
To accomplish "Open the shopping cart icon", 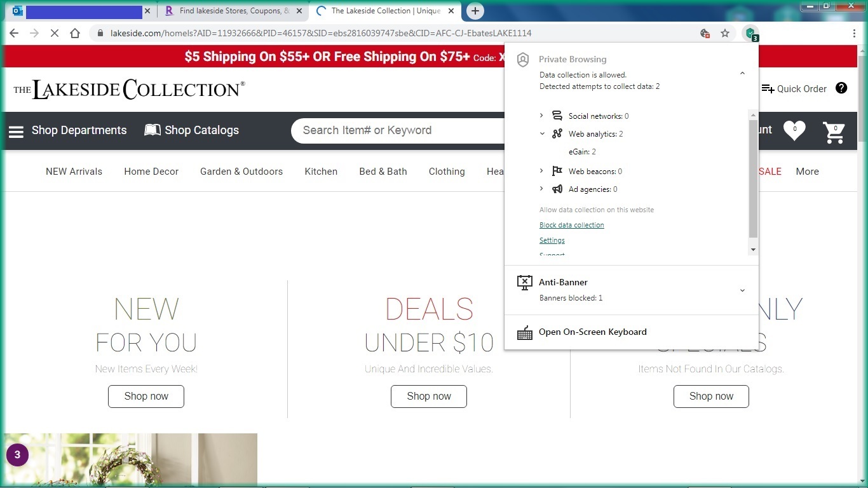I will coord(834,132).
